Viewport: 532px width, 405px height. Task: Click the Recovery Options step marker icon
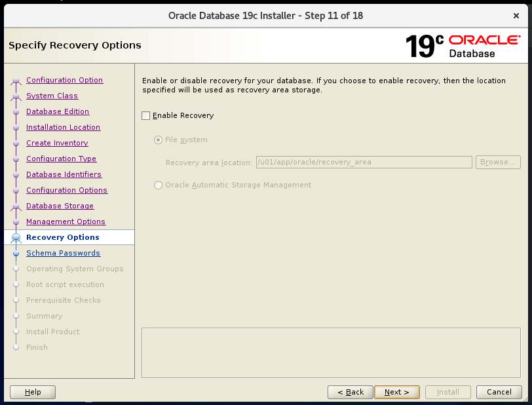pyautogui.click(x=16, y=238)
